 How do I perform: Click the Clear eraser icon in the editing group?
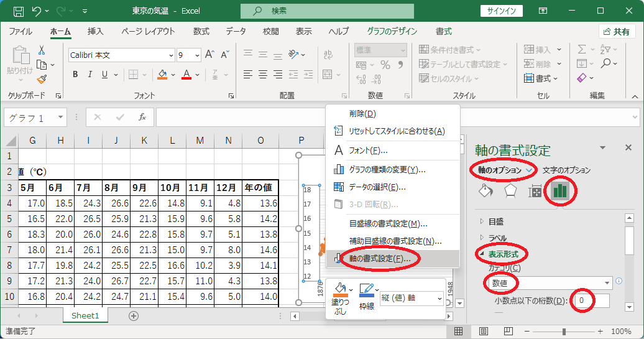[582, 78]
